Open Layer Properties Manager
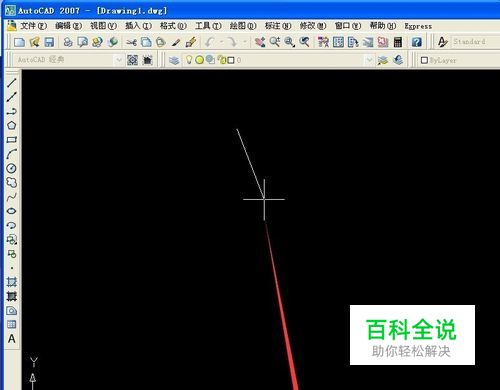This screenshot has width=500, height=390. coord(174,60)
